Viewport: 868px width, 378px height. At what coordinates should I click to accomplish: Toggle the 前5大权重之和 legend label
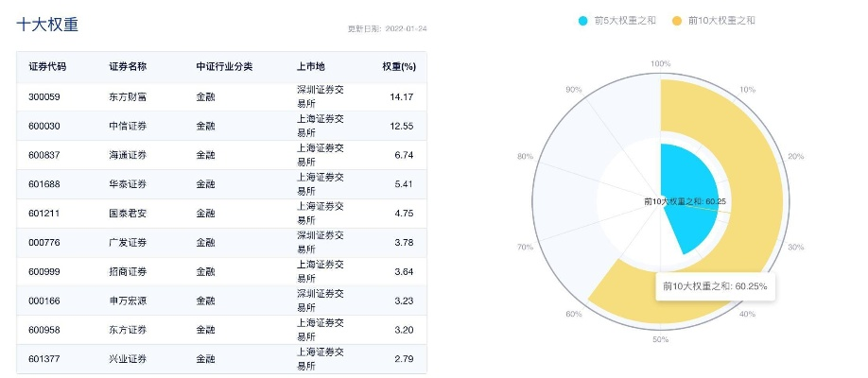pos(625,20)
